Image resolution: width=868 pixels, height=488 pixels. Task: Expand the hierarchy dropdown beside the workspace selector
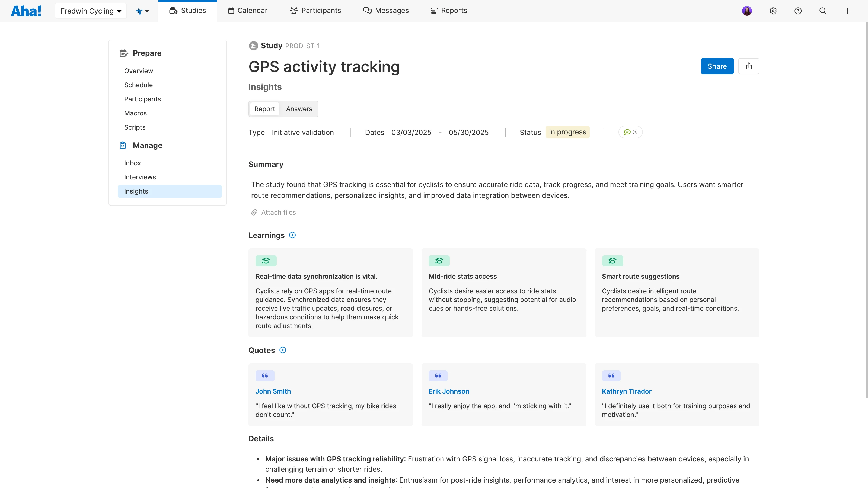pyautogui.click(x=142, y=11)
